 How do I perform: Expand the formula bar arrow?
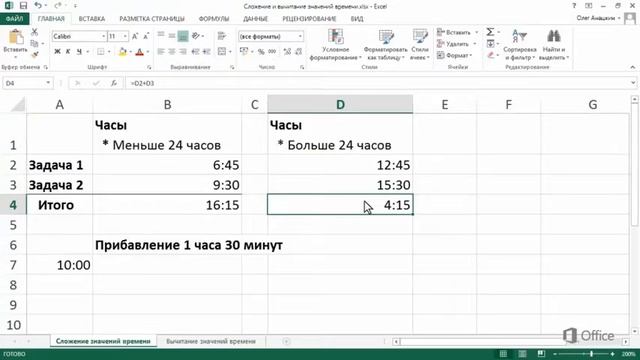pos(633,83)
